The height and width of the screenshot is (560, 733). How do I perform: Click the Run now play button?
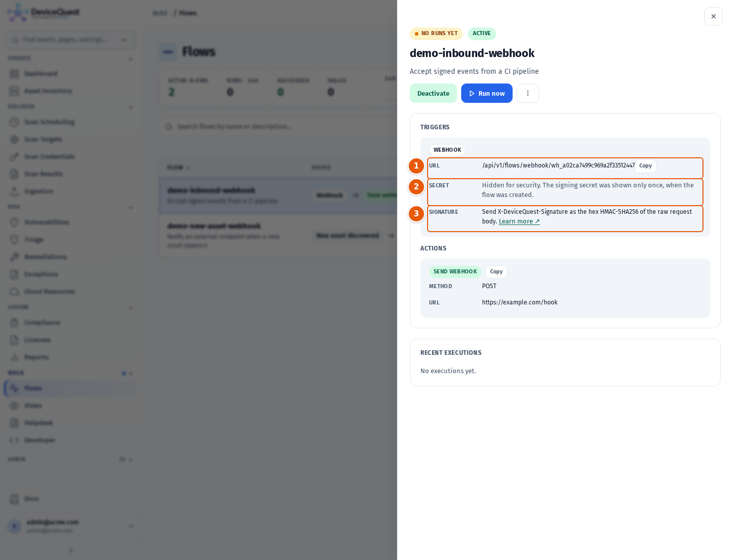pos(487,93)
